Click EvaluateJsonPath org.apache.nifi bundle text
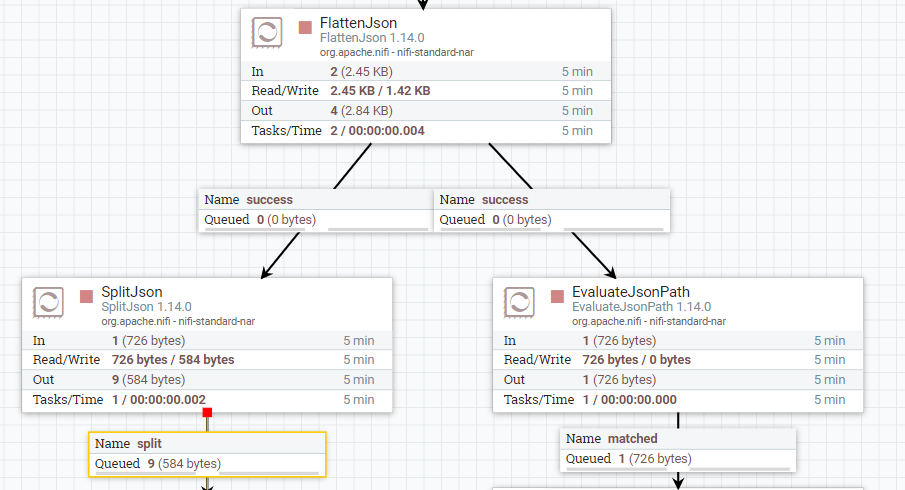 [649, 321]
